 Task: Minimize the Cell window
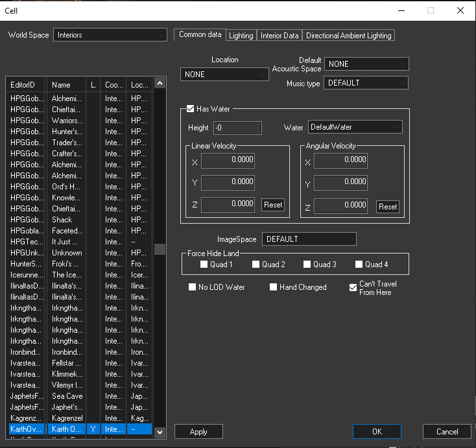coord(401,10)
